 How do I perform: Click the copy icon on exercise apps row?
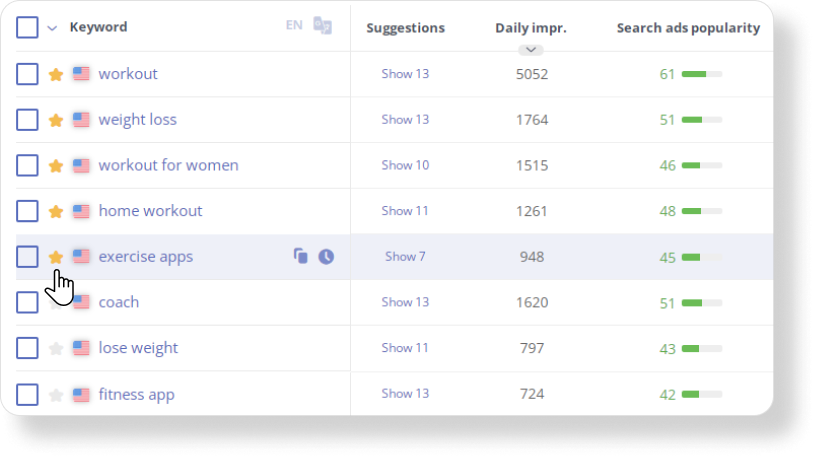pos(300,257)
